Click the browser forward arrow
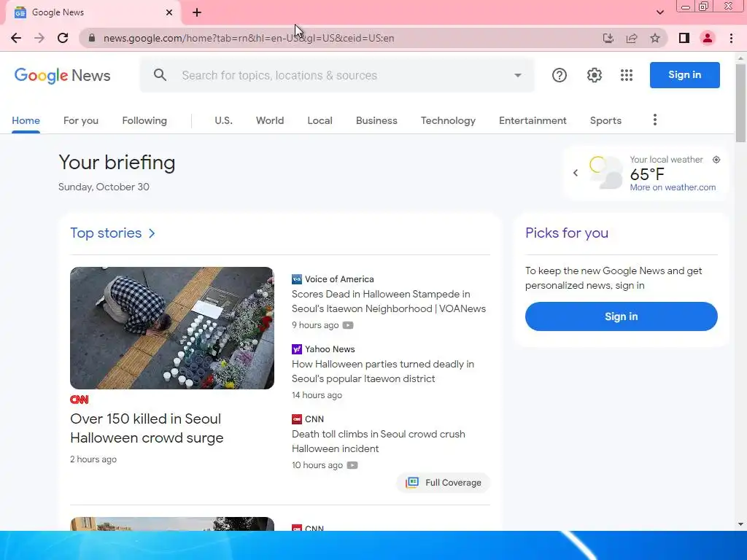The image size is (747, 560). (39, 38)
